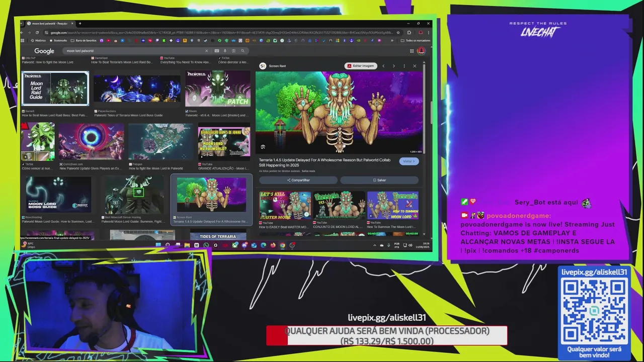Open a new browser tab

point(79,23)
